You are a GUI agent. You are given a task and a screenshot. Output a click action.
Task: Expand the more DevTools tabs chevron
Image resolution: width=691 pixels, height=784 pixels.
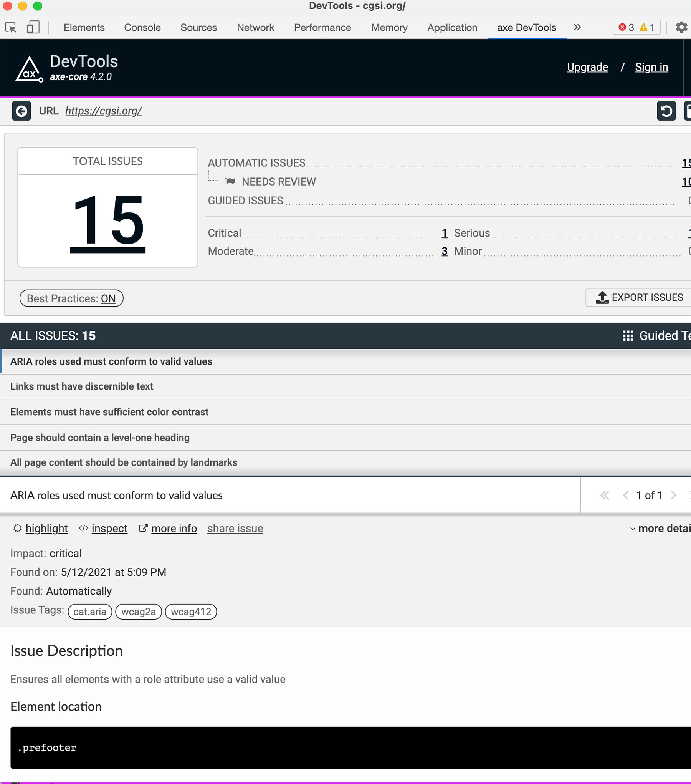pyautogui.click(x=577, y=27)
